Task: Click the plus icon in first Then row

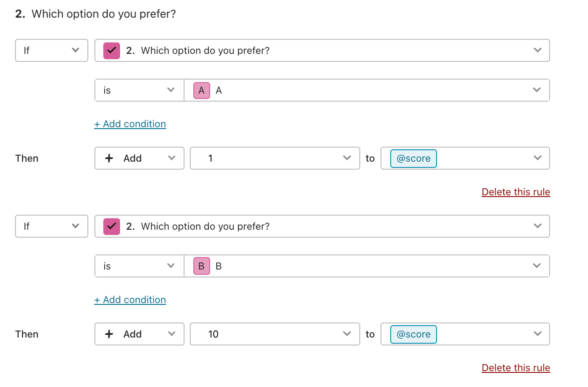Action: tap(109, 158)
